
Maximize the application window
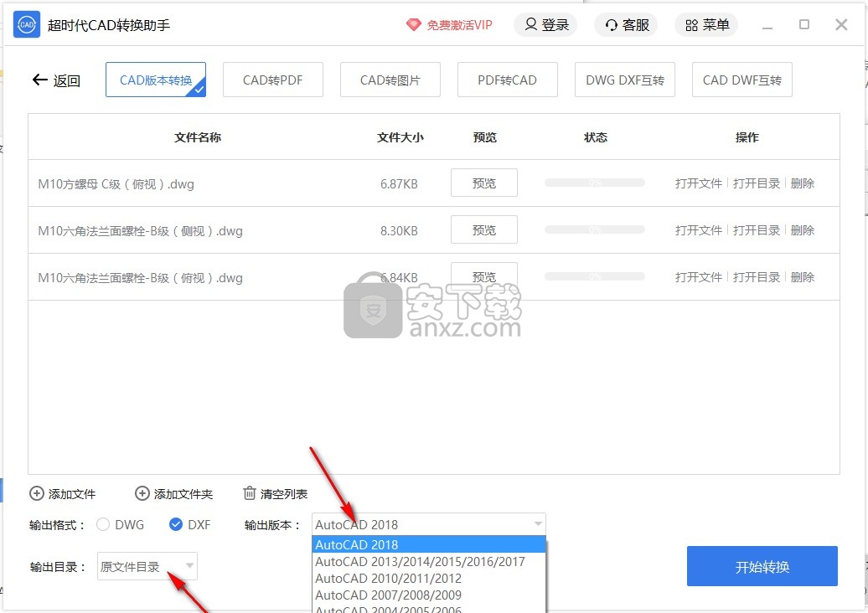pos(804,24)
